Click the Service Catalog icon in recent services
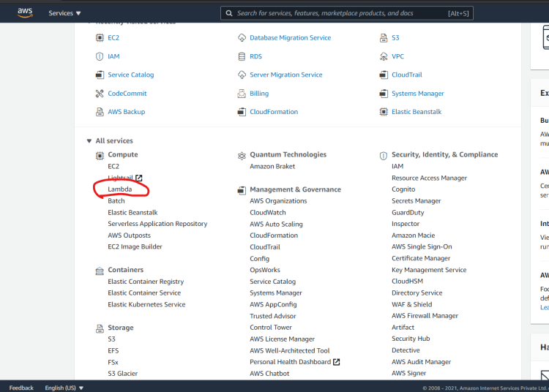Viewport: 549px width, 392px height. point(100,75)
